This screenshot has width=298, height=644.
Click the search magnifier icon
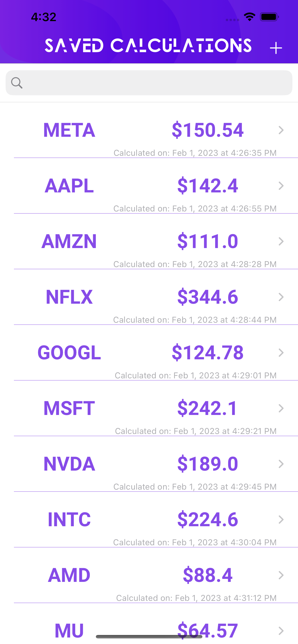point(17,83)
